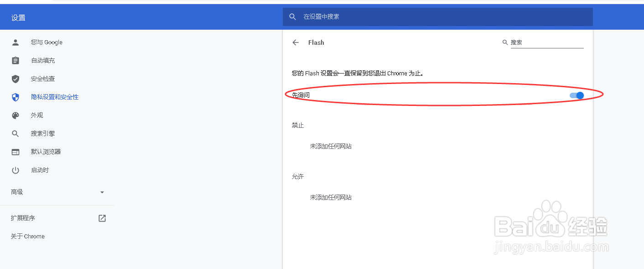The image size is (644, 269).
Task: Open the 外观 settings section
Action: [37, 116]
